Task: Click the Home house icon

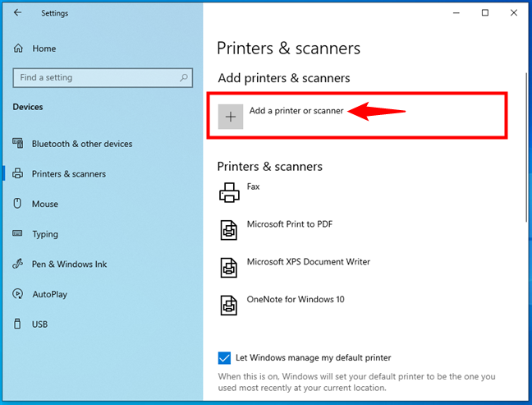Action: click(x=18, y=48)
